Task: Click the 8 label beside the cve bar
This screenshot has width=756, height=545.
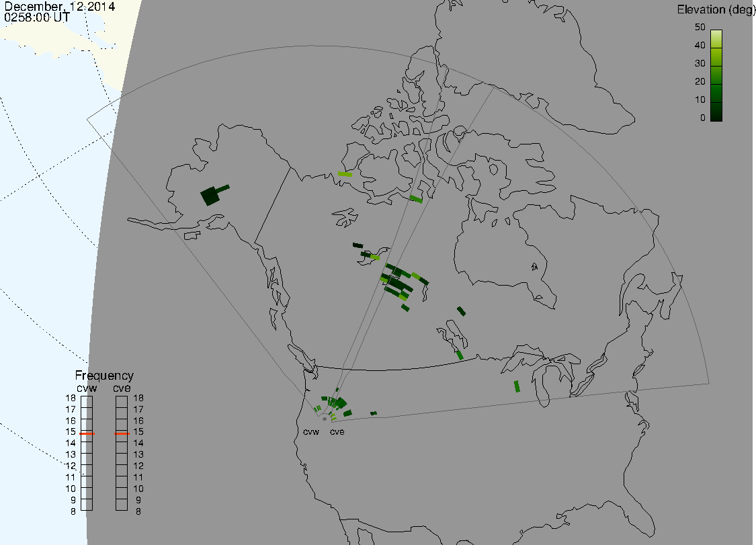Action: [x=138, y=511]
